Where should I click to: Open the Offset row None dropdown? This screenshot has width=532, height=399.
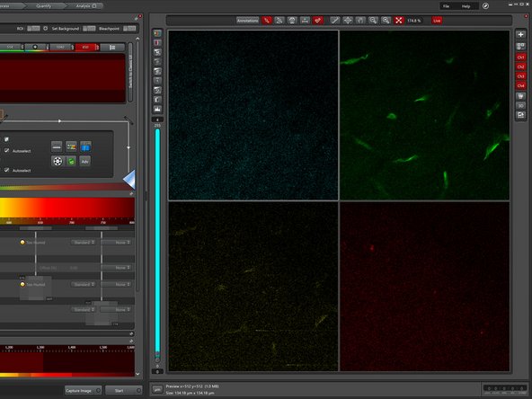(117, 268)
